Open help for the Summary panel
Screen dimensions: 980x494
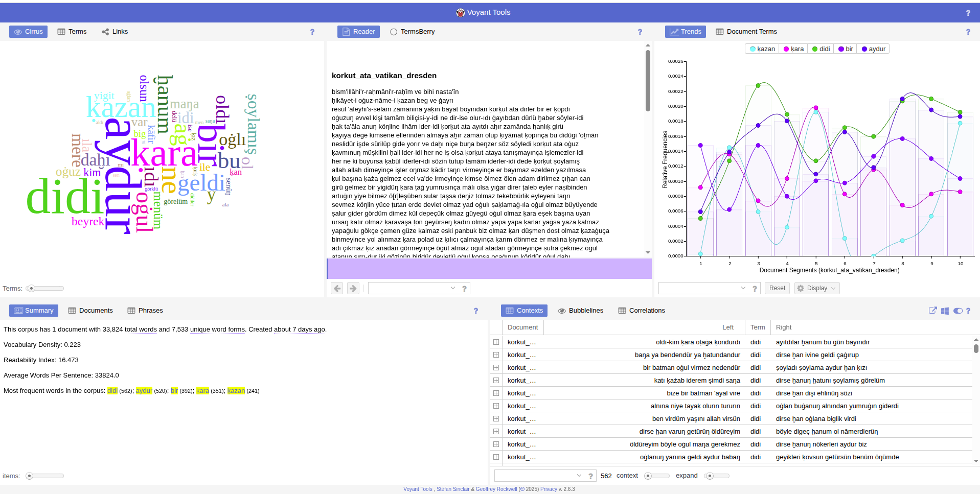475,311
